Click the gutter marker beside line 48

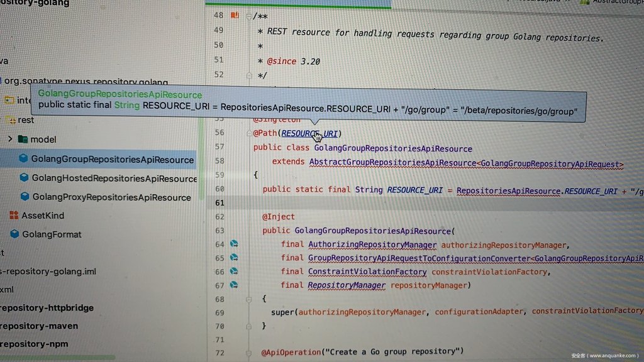(x=235, y=15)
